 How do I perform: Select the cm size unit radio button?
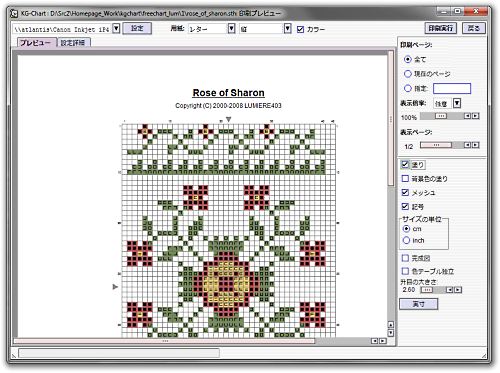click(x=406, y=229)
